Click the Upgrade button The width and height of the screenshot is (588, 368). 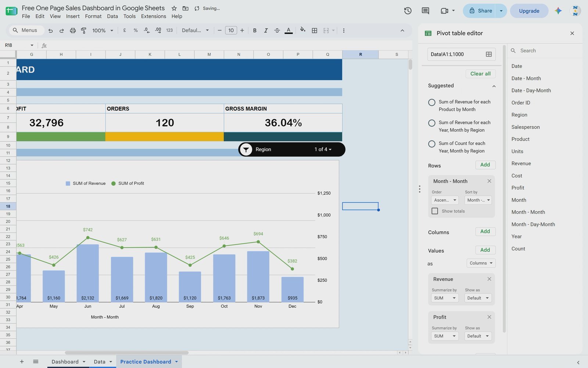click(x=529, y=11)
